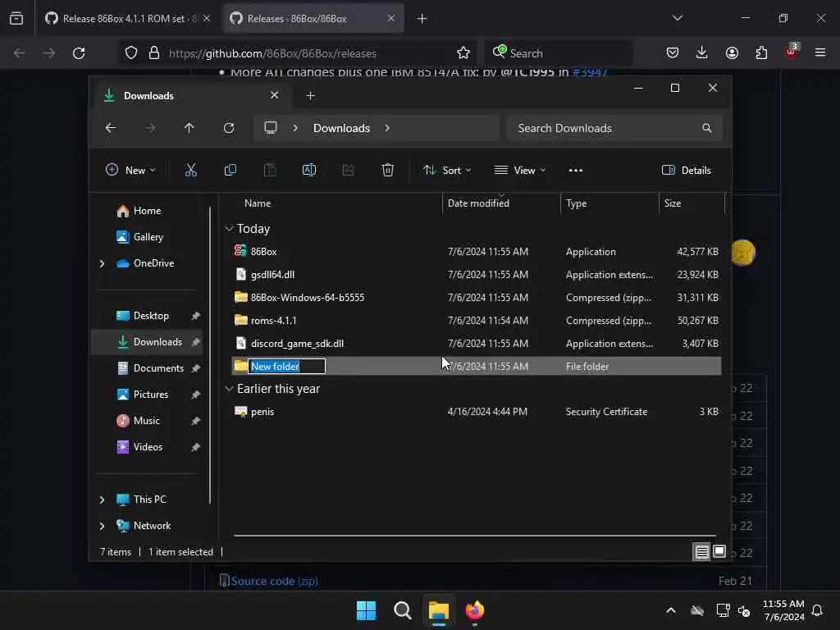Select the 86Box application file
Viewport: 840px width, 630px height.
click(477, 251)
